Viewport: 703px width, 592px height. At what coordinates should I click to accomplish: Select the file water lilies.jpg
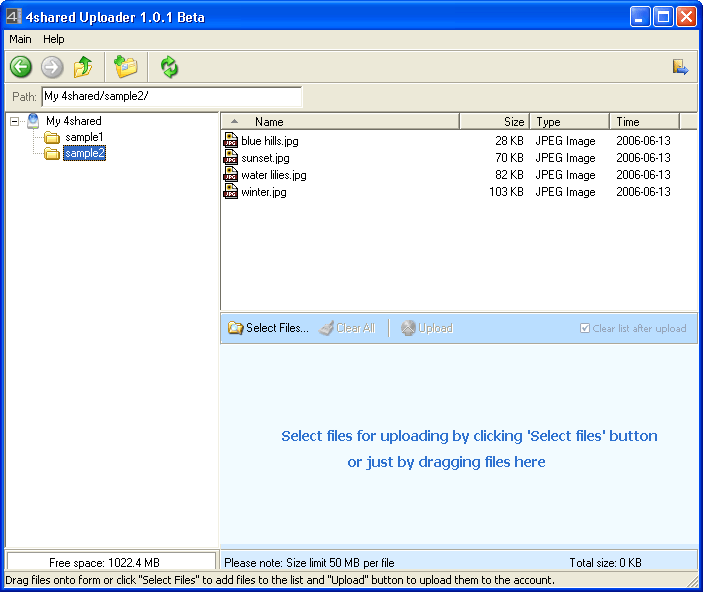(274, 175)
